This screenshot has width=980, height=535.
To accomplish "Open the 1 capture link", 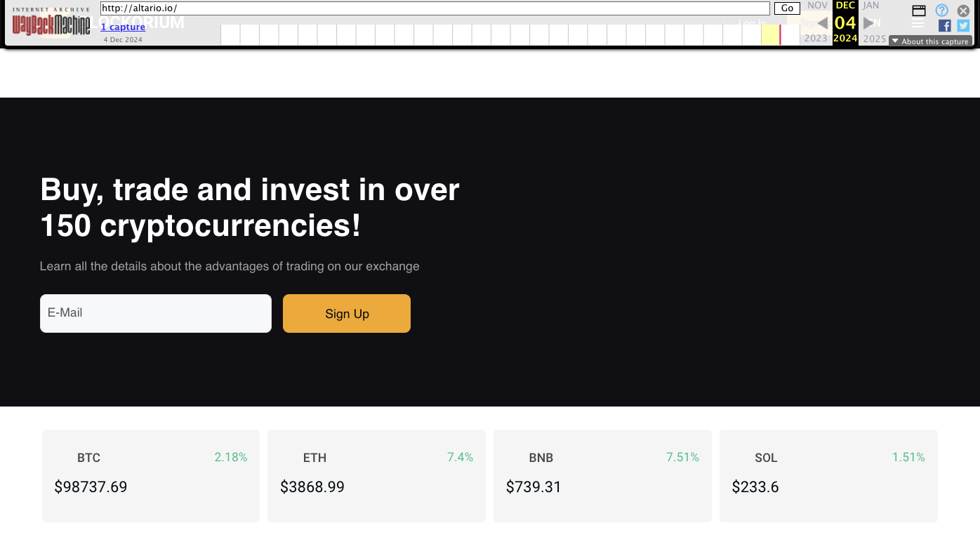I will [x=123, y=27].
